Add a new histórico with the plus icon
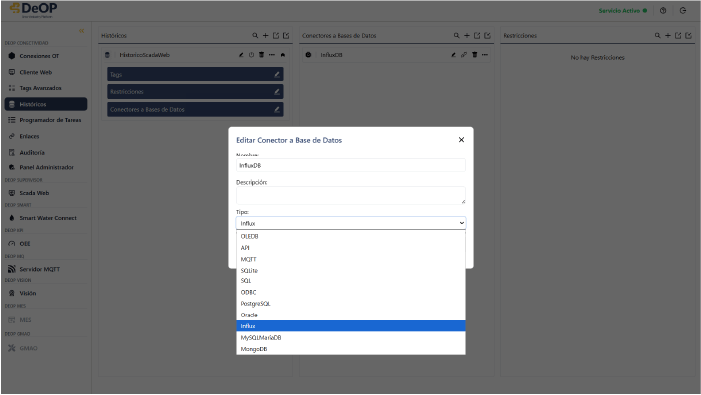Image resolution: width=701 pixels, height=395 pixels. 266,35
